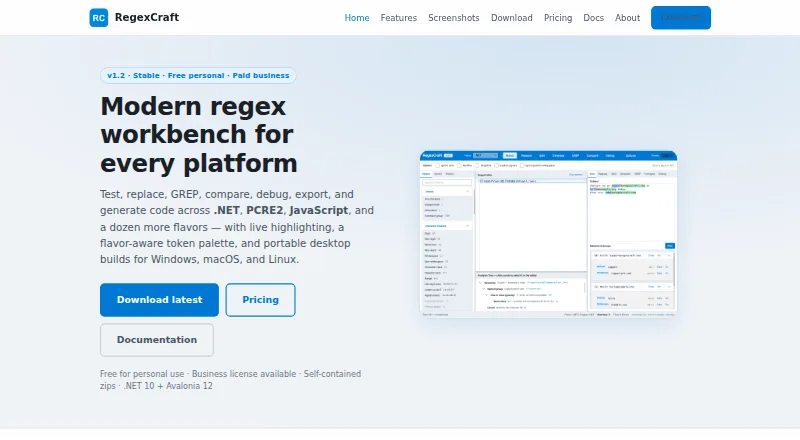
Task: Click the 'Free for personal use' footnote text
Action: (x=230, y=380)
